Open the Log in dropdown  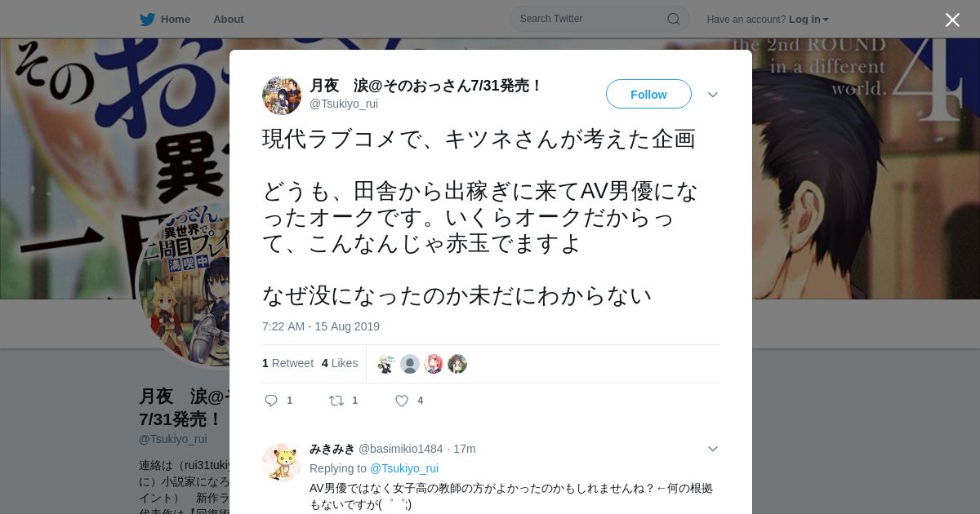(x=808, y=20)
